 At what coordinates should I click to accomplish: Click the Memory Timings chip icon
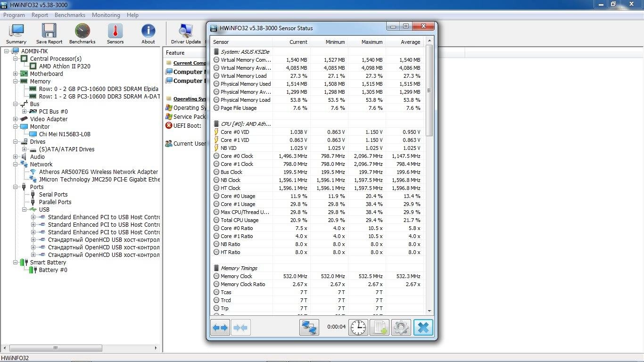pos(216,268)
